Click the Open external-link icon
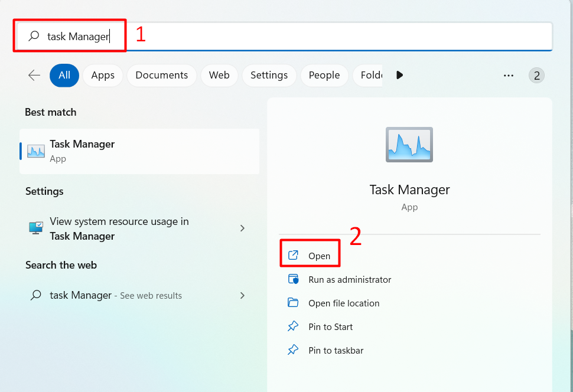 pyautogui.click(x=293, y=255)
